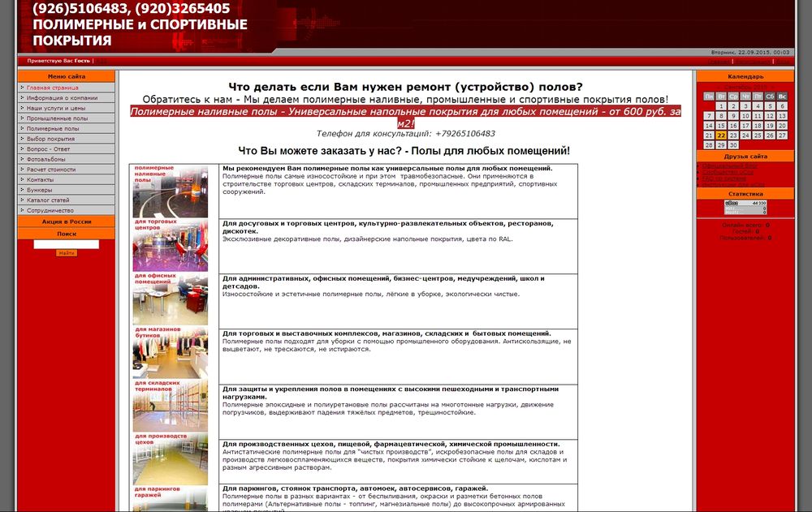Click the Сб weekday header in calendar
Viewport: 812px width, 512px height.
[x=770, y=97]
